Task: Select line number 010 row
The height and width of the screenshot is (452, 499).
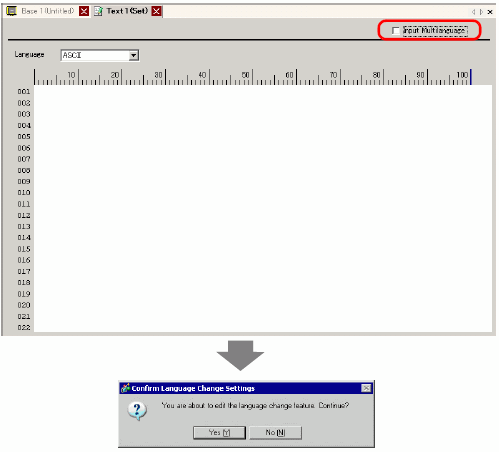Action: pos(24,193)
